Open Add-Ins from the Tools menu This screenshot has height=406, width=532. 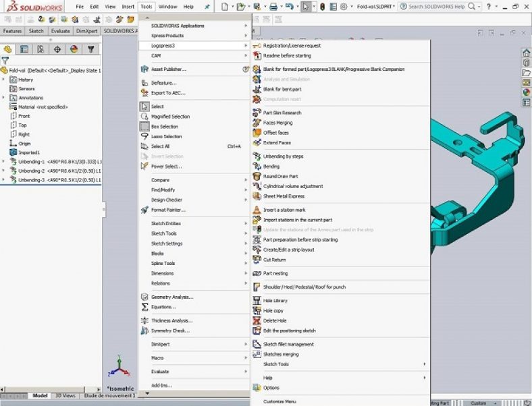pos(161,385)
